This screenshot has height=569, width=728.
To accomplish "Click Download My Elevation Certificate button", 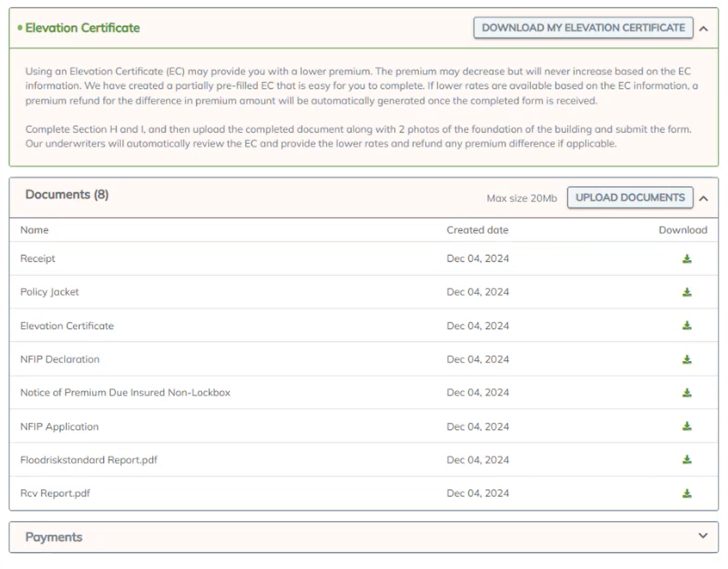I will click(583, 28).
